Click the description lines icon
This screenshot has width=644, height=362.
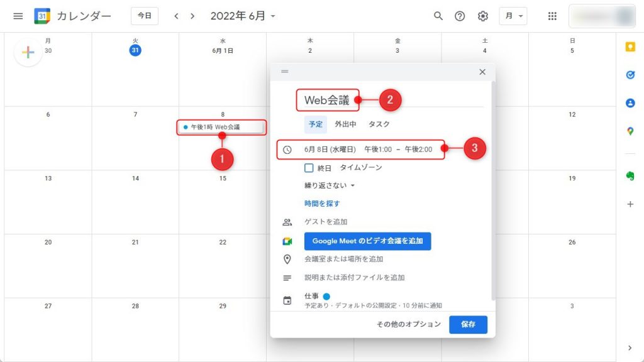[287, 278]
